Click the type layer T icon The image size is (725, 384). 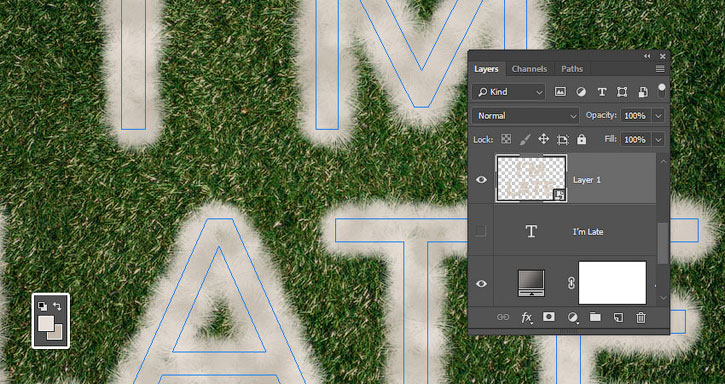pos(531,231)
